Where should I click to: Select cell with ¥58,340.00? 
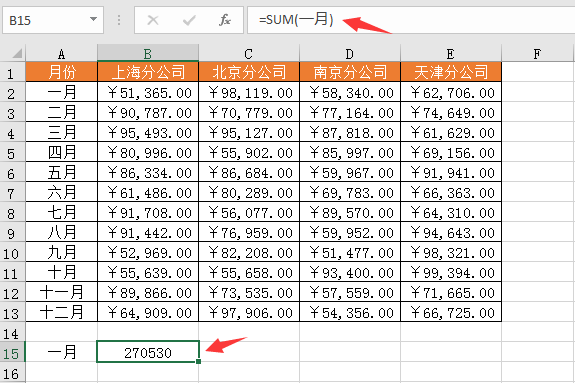[350, 92]
